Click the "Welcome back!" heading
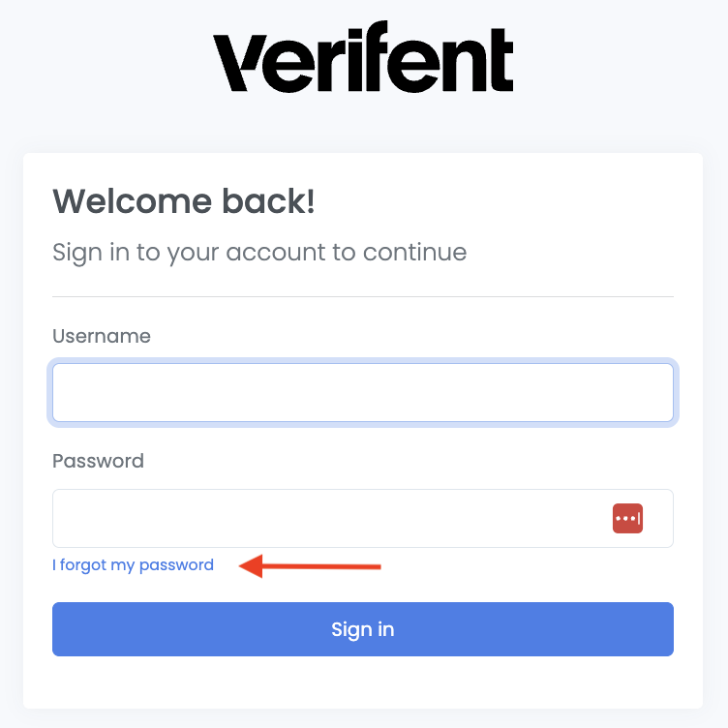Screen dimensions: 728x728 [x=184, y=201]
